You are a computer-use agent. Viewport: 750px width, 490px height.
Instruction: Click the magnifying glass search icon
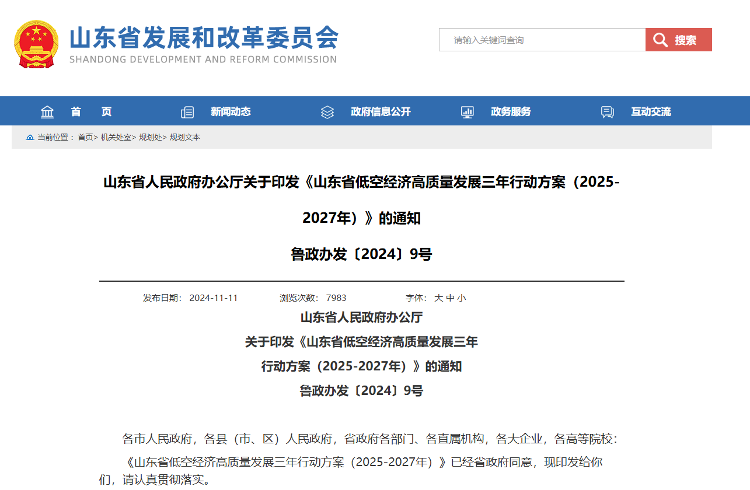pos(660,40)
